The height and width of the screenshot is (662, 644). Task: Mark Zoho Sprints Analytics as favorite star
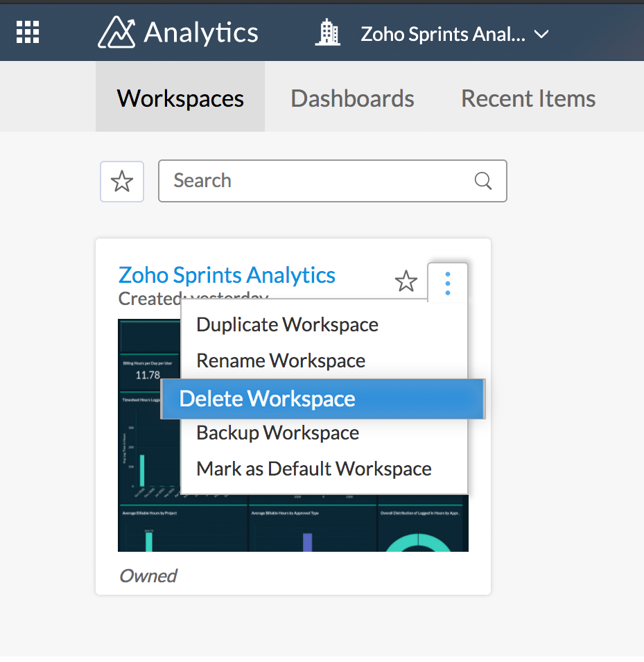tap(406, 281)
